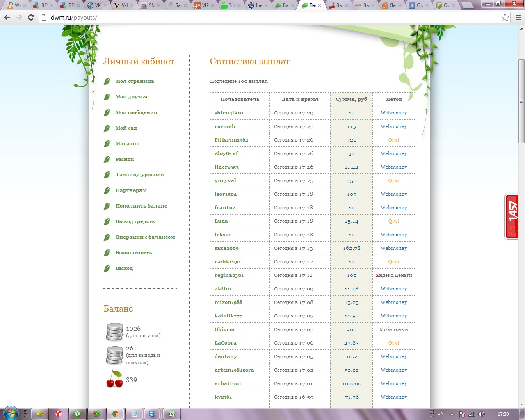Click the Выход logout link
The width and height of the screenshot is (525, 420).
coord(124,268)
